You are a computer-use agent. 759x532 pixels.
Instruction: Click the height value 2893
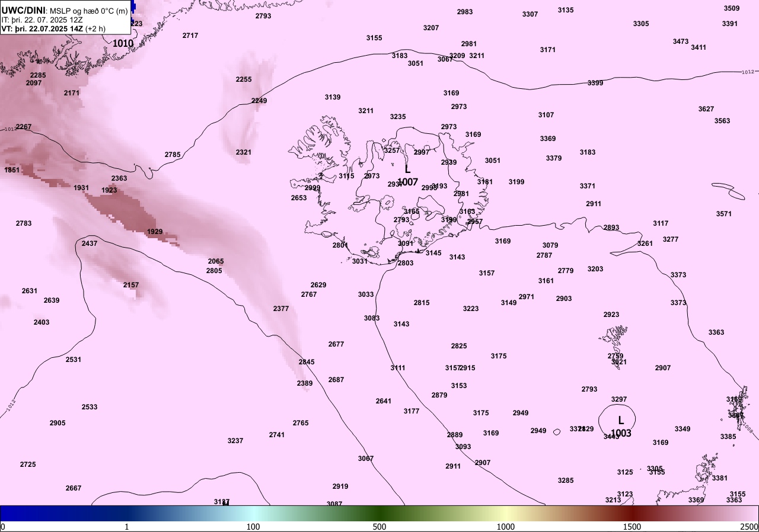click(x=611, y=227)
